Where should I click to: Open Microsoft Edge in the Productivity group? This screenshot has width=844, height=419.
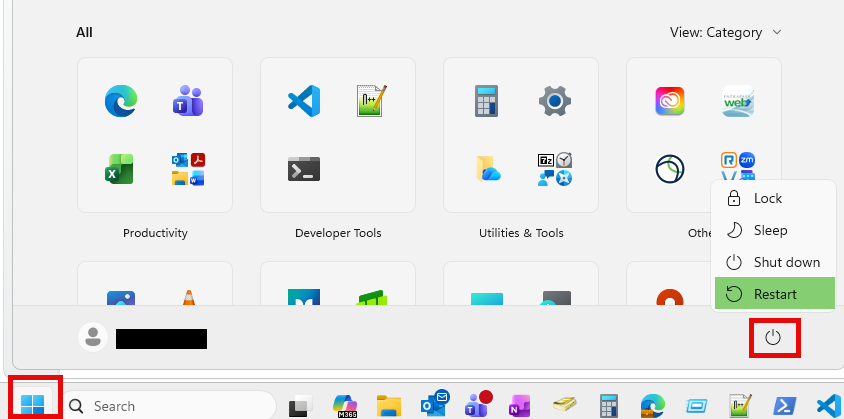point(121,101)
